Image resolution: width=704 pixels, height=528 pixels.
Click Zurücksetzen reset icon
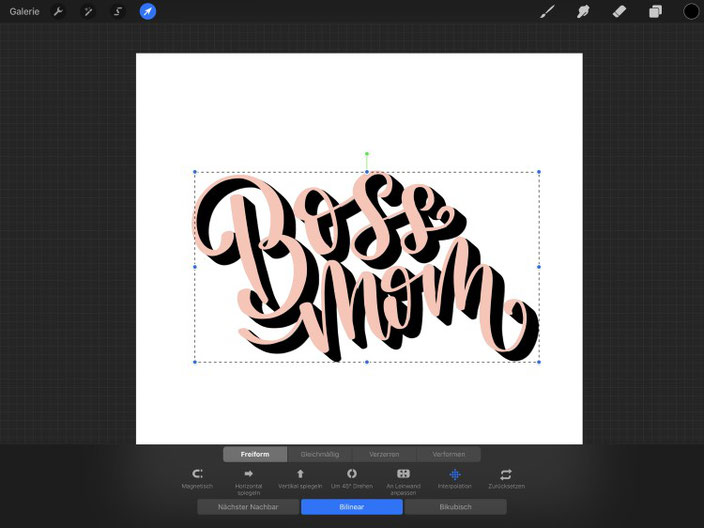click(506, 474)
